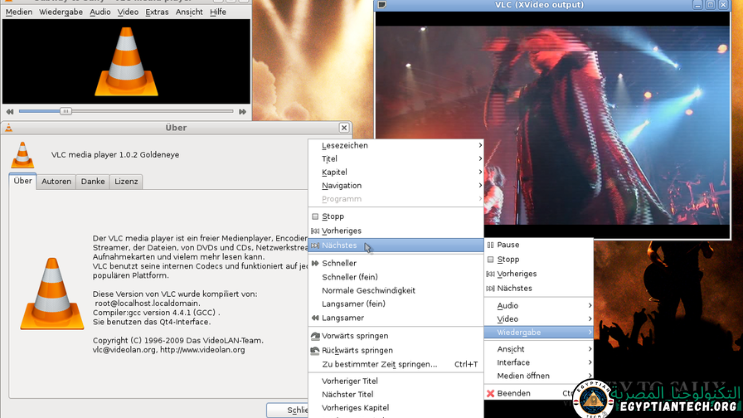
Task: Open the Medien menu
Action: click(x=19, y=12)
